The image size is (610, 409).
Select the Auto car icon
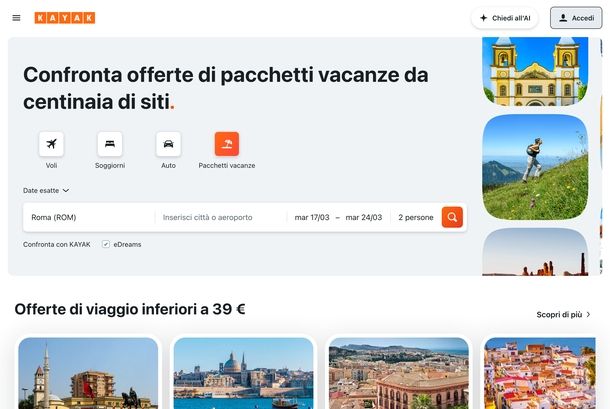pos(168,144)
